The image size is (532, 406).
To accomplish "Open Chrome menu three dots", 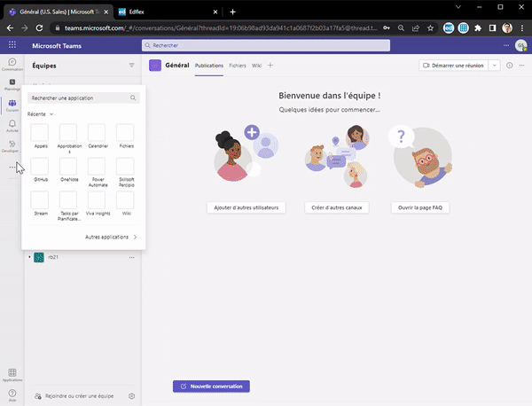I will click(x=522, y=28).
